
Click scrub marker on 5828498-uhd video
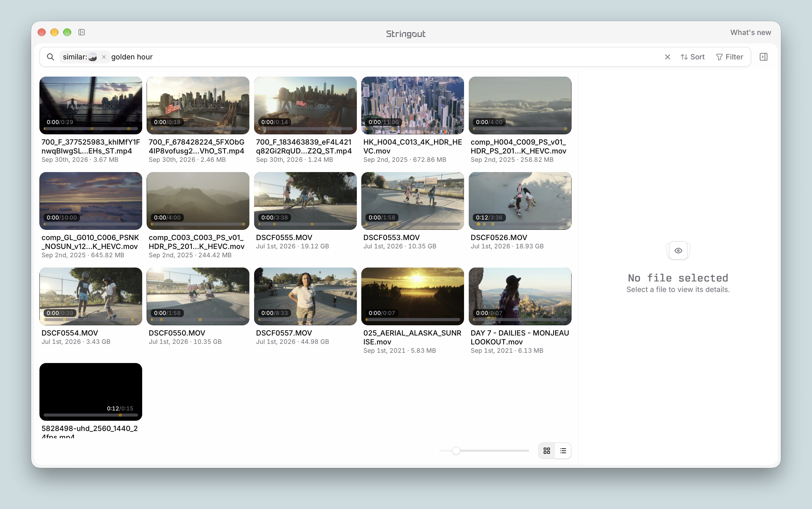click(120, 415)
